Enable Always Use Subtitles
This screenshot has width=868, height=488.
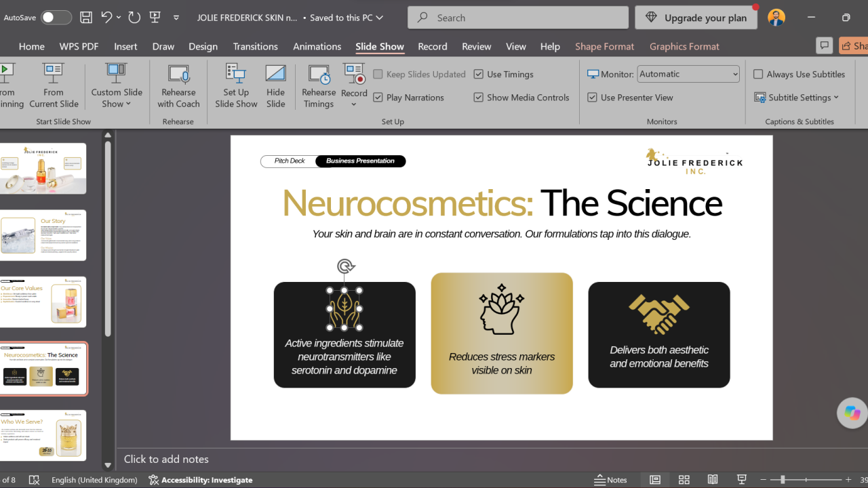(759, 75)
